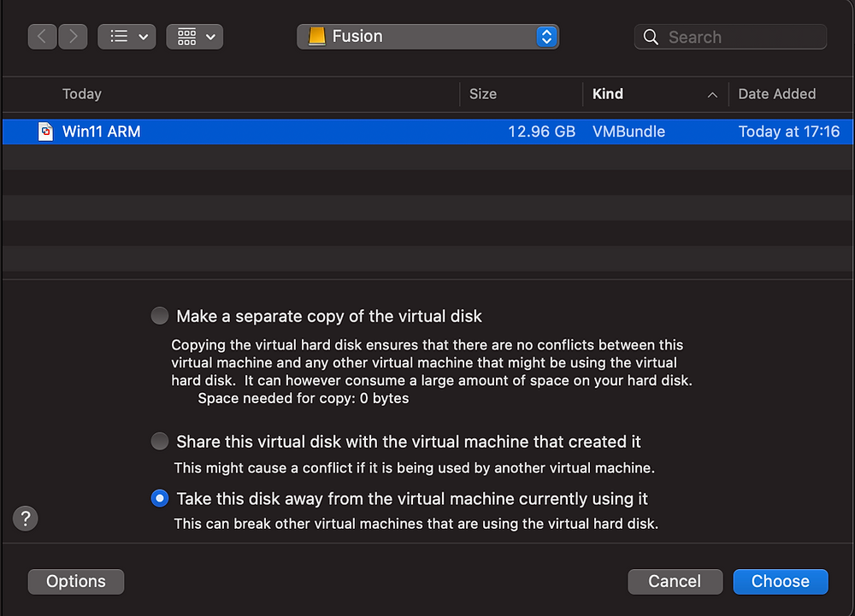Click the 12.96 GB size value

point(541,132)
